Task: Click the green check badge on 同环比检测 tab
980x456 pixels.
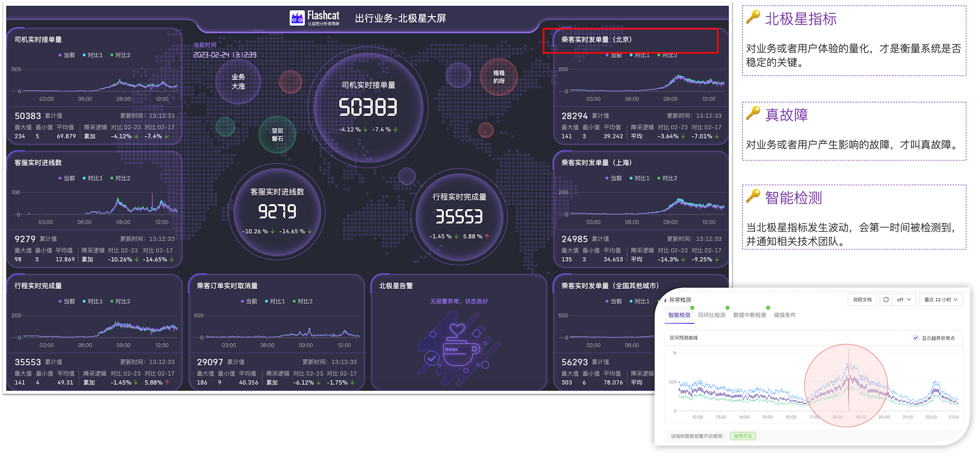Action: [727, 308]
